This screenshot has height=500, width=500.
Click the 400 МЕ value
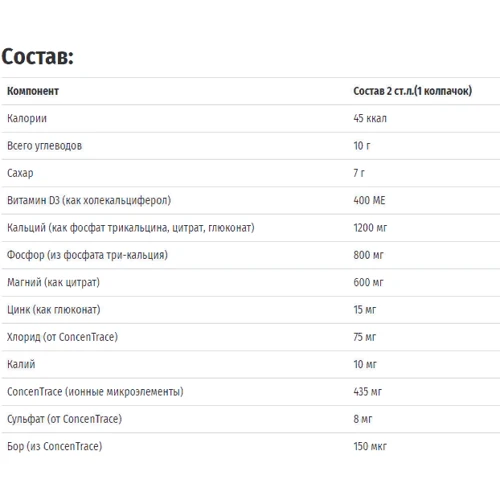(x=369, y=200)
